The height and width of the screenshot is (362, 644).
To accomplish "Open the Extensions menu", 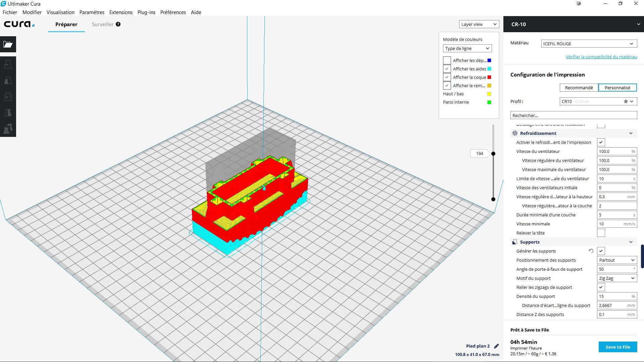I will coord(121,12).
